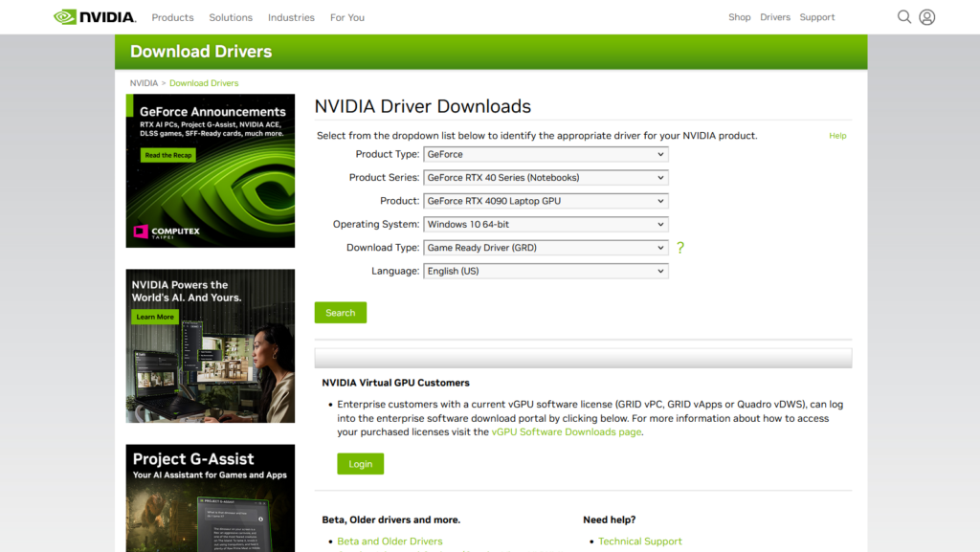Open the Project G-Assist banner
The image size is (980, 552).
(x=210, y=497)
